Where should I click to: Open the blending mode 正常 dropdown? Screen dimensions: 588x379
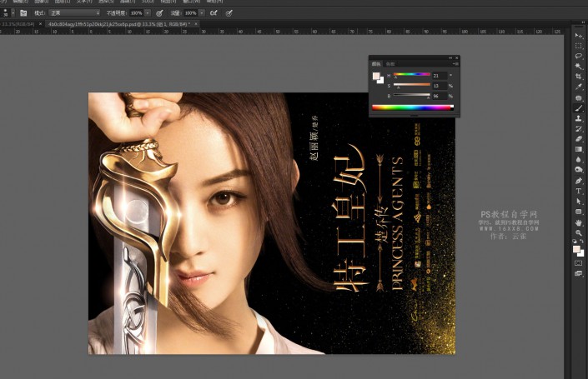[x=74, y=13]
